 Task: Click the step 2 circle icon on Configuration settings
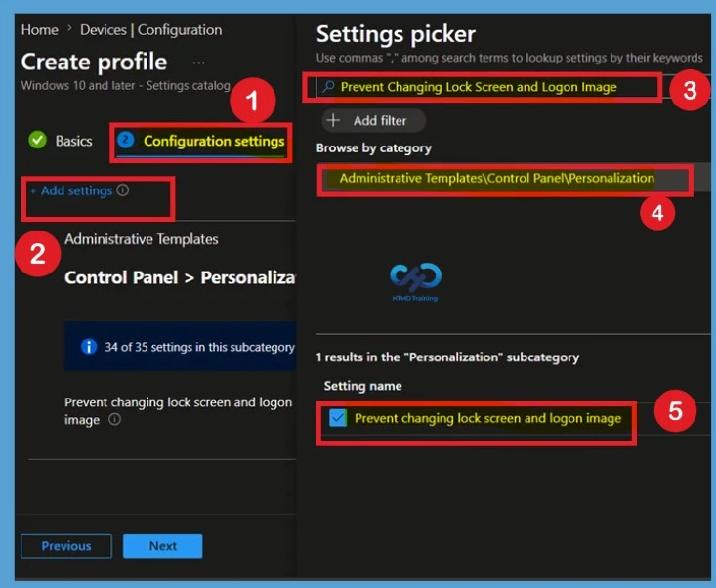click(126, 140)
